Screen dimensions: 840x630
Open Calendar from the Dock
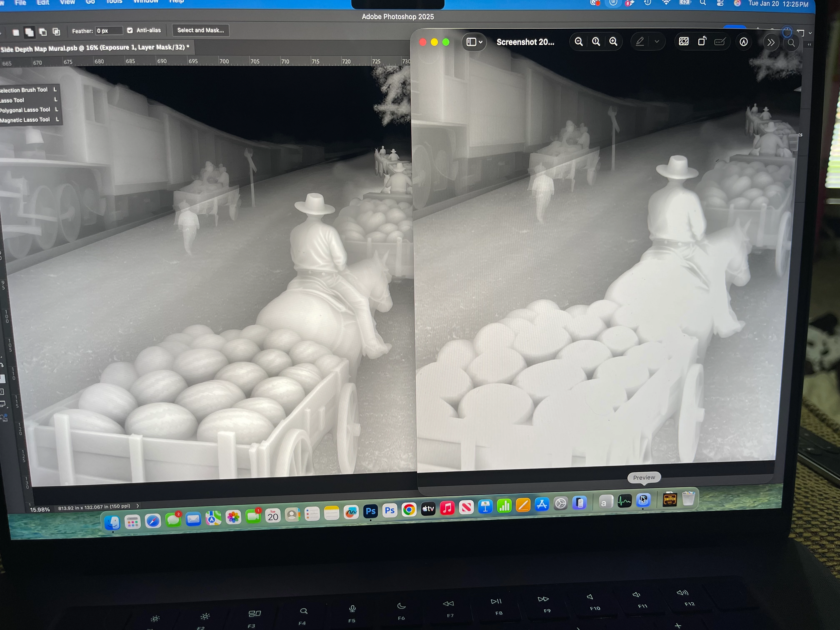click(273, 515)
